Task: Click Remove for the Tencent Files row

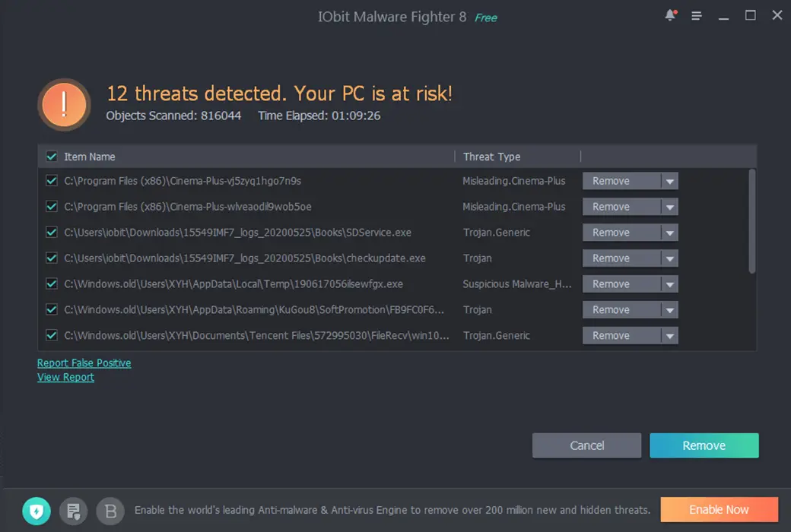Action: 621,335
